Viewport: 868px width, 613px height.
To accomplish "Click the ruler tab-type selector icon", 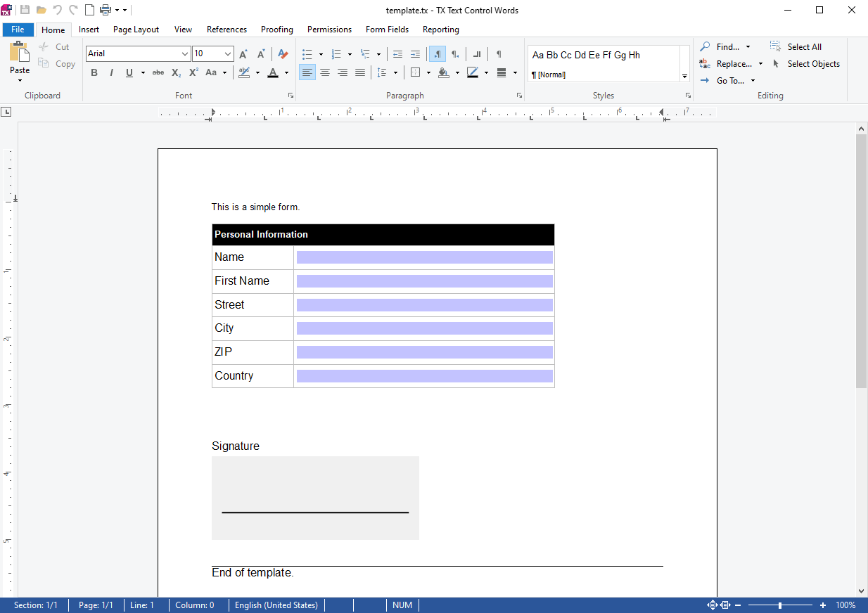I will point(6,111).
